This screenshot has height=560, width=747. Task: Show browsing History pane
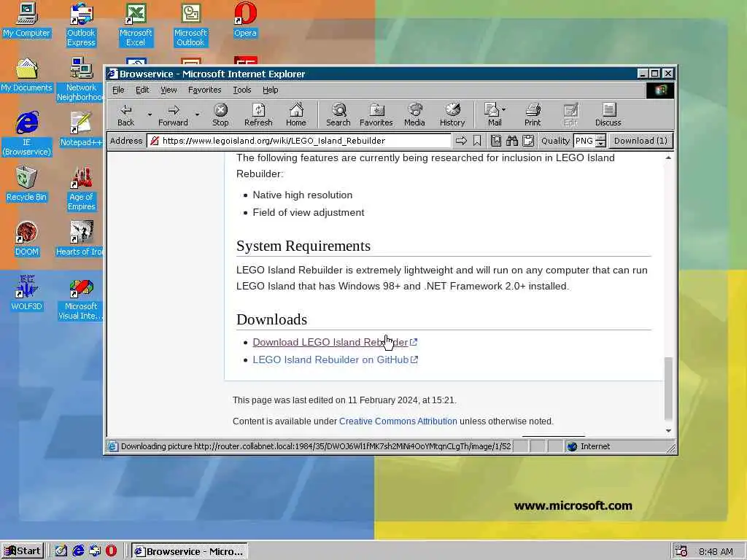[x=452, y=115]
